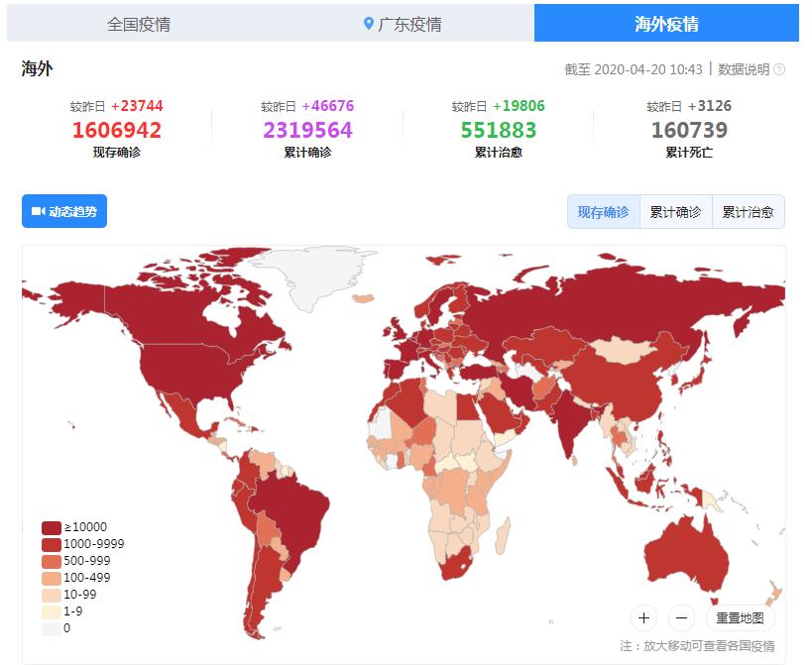Zoom in on the map using the plus icon
Viewport: 812px width, 665px height.
tap(643, 618)
